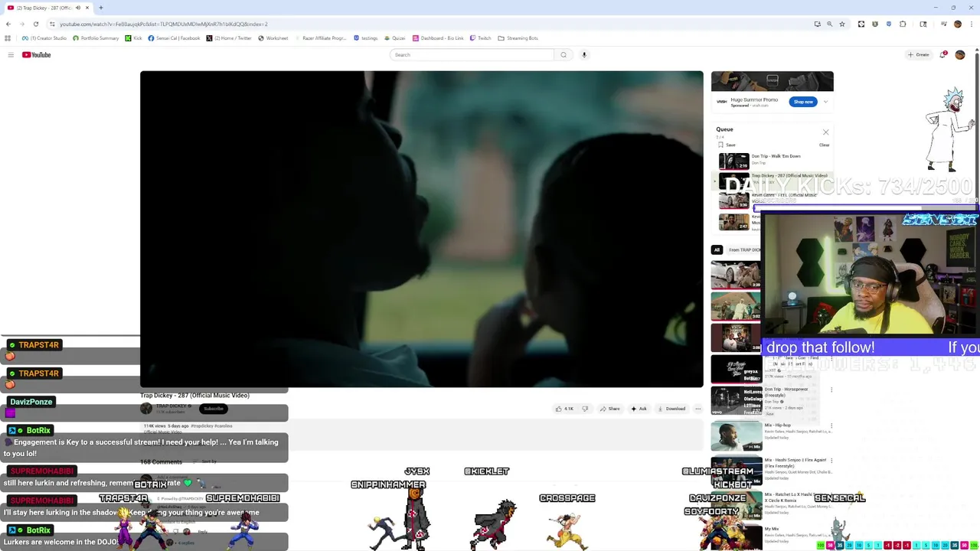The width and height of the screenshot is (980, 551).
Task: Go to the YouTube home logo
Action: coord(36,54)
